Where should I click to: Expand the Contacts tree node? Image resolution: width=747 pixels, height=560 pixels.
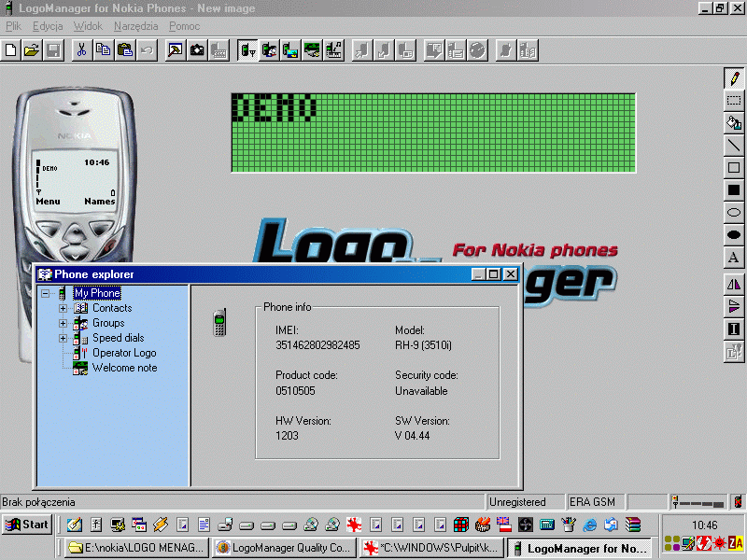(x=63, y=308)
